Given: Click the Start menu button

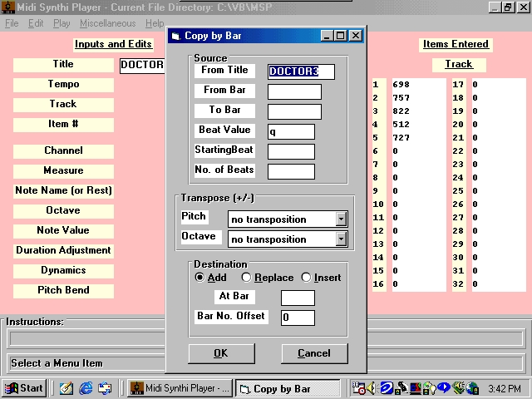Looking at the screenshot, I should tap(24, 388).
